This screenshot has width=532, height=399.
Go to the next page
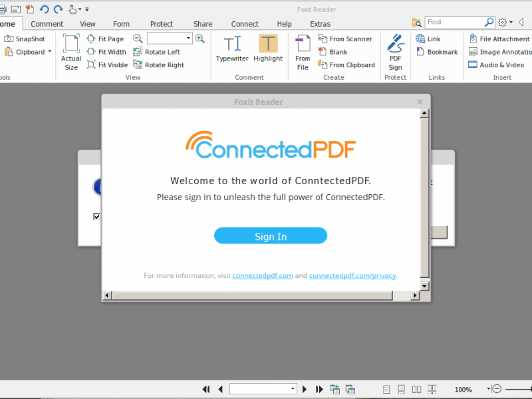[305, 389]
